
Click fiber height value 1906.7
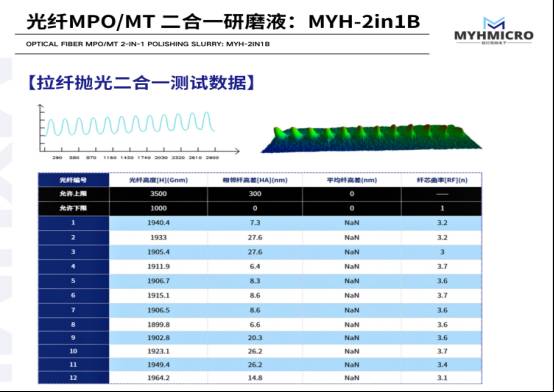tap(158, 281)
